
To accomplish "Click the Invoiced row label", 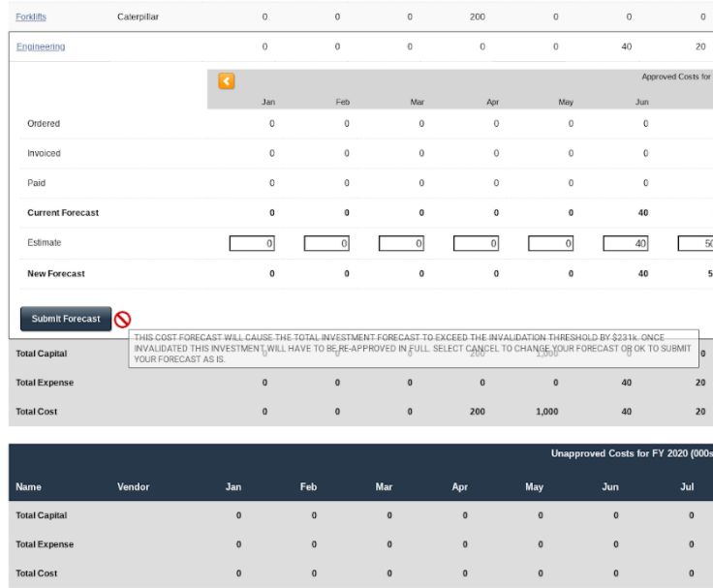I will click(x=44, y=153).
